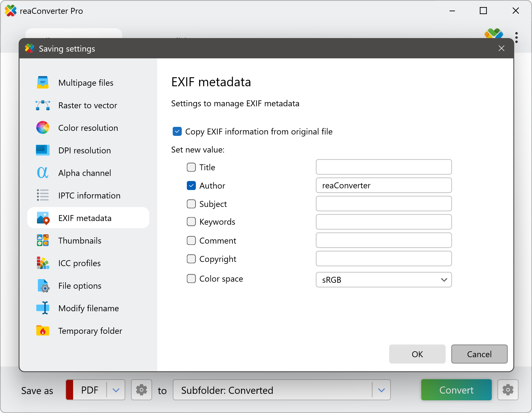Open the PDF format dropdown arrow
This screenshot has width=532, height=413.
(116, 390)
